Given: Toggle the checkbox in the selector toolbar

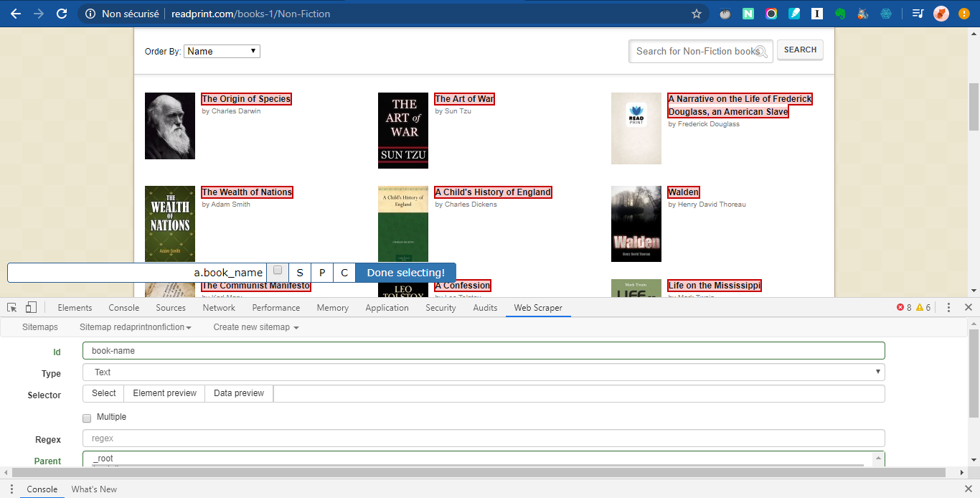Looking at the screenshot, I should point(278,271).
